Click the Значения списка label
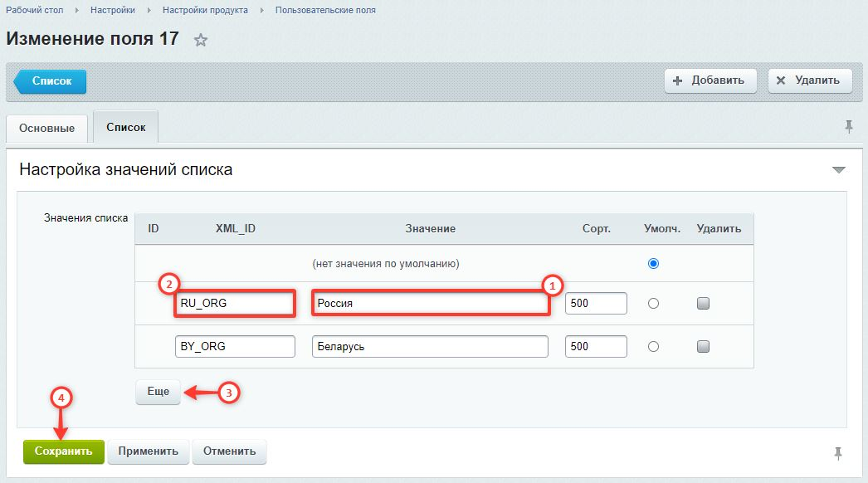Image resolution: width=868 pixels, height=483 pixels. click(x=85, y=218)
